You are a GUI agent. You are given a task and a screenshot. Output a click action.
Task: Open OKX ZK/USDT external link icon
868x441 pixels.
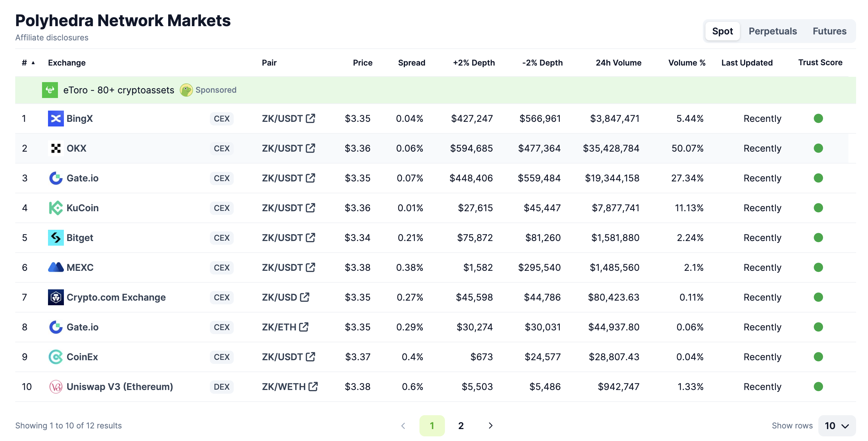pyautogui.click(x=310, y=148)
